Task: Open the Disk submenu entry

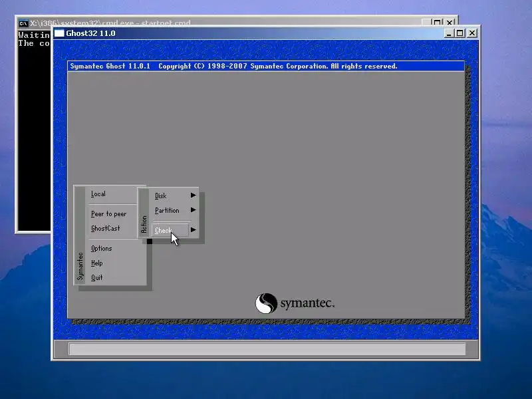Action: coord(160,196)
